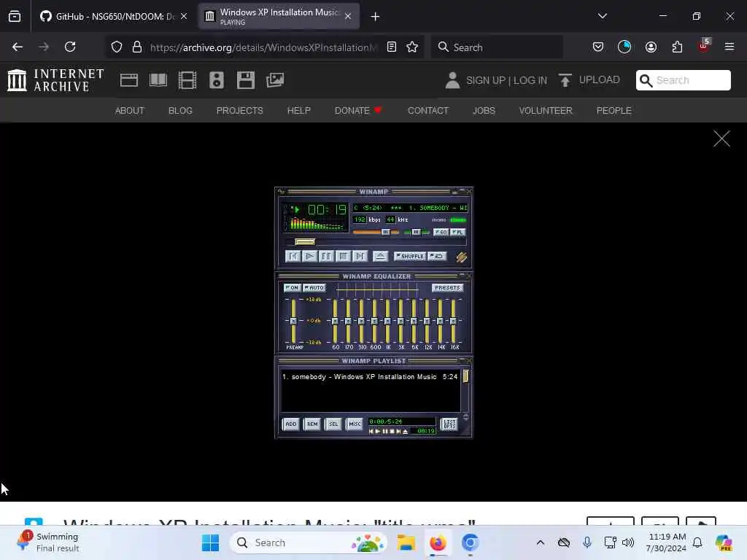Toggle Shuffle in Winamp

(410, 256)
